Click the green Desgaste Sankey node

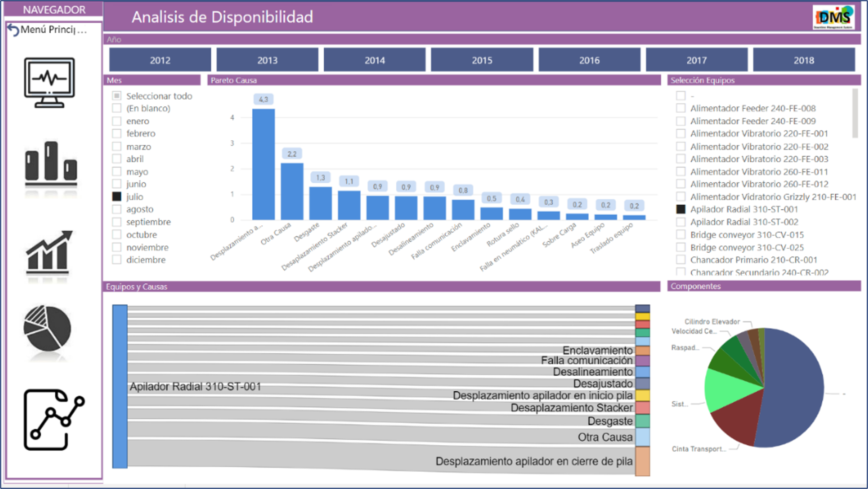pos(642,421)
